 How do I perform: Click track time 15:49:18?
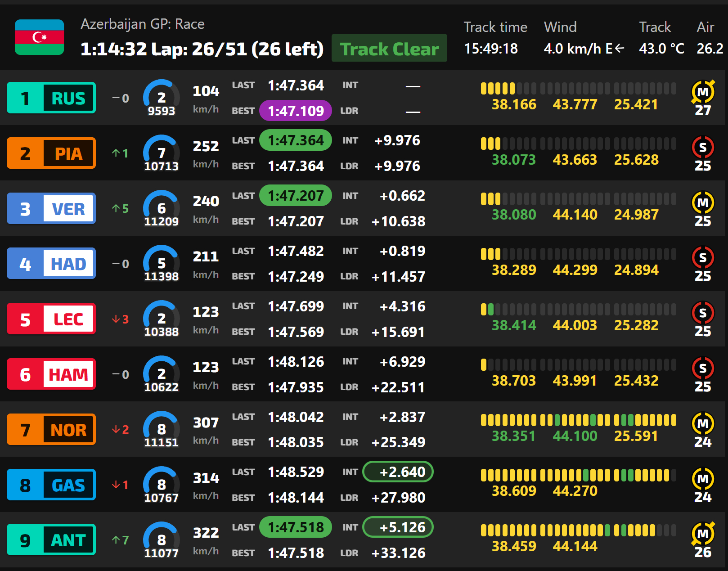(x=491, y=49)
